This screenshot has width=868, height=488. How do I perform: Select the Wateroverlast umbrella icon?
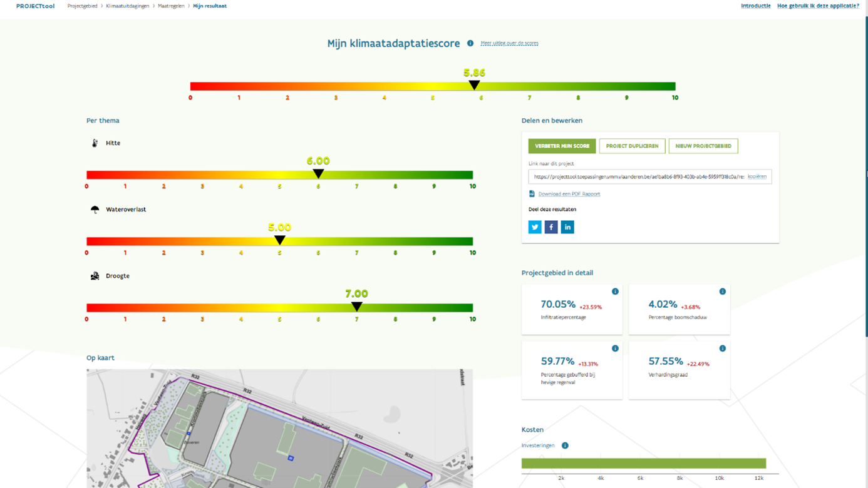pos(94,209)
